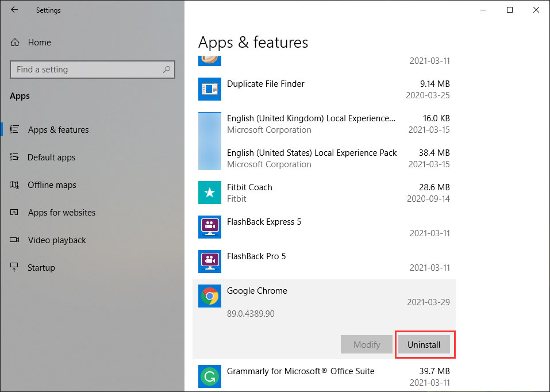Image resolution: width=550 pixels, height=392 pixels.
Task: Go to Offline maps section
Action: click(x=52, y=185)
